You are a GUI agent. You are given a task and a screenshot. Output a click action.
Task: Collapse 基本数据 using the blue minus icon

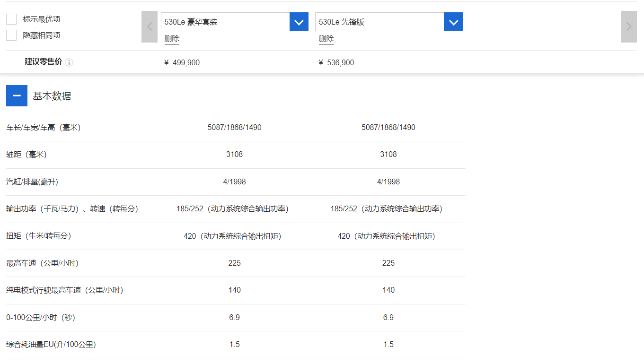click(17, 95)
